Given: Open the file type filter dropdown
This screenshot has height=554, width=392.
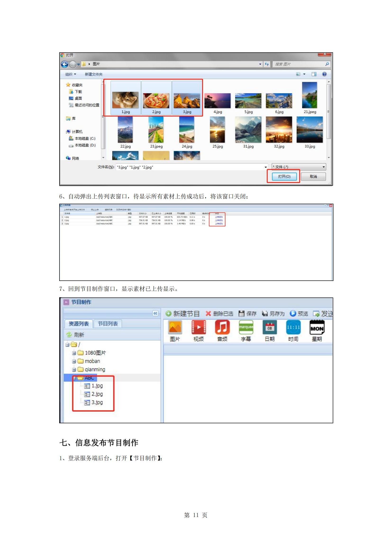Looking at the screenshot, I should click(x=299, y=167).
